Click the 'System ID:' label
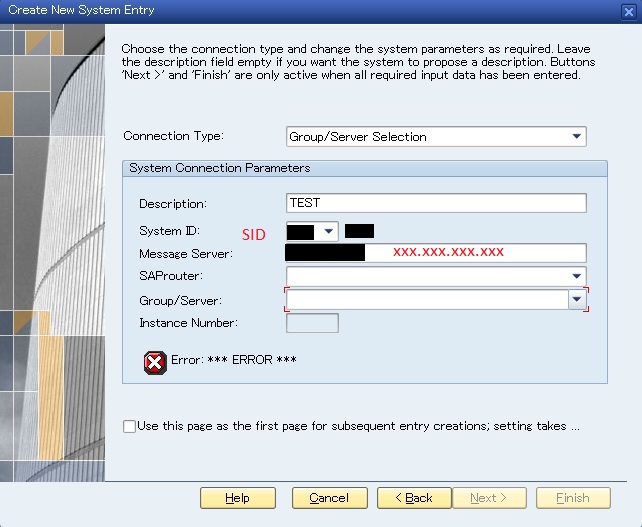Viewport: 642px width, 527px height. (170, 231)
